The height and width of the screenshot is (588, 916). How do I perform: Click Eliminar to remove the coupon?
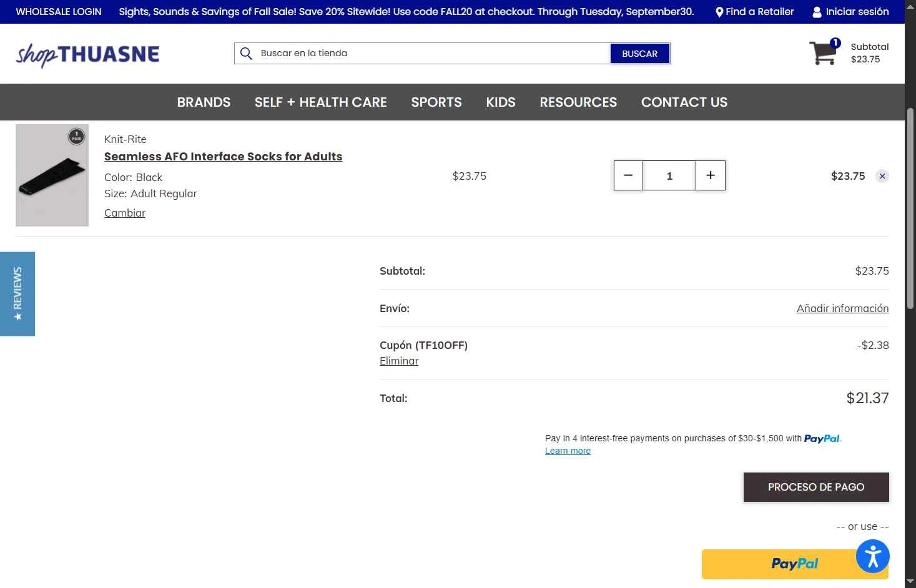coord(399,361)
